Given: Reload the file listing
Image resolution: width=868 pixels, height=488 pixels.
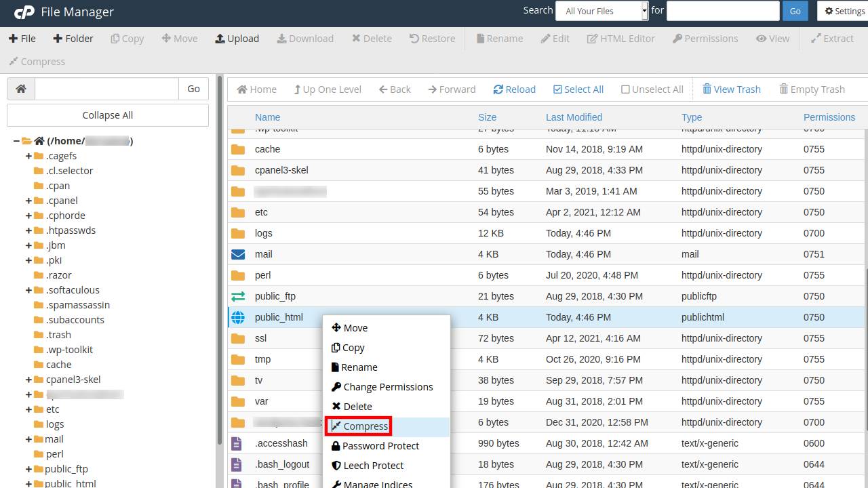Looking at the screenshot, I should pyautogui.click(x=515, y=89).
